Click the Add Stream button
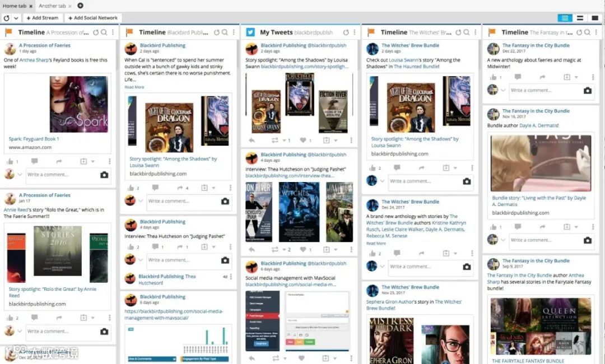The image size is (605, 364). tap(43, 18)
